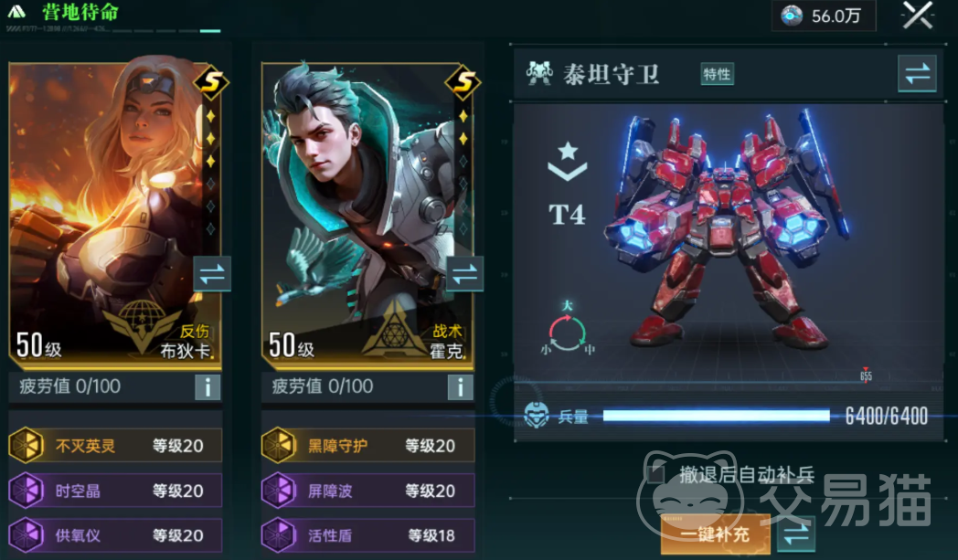The width and height of the screenshot is (958, 560).
Task: Click the swap icon beside 泰坦守卫 title
Action: [917, 74]
